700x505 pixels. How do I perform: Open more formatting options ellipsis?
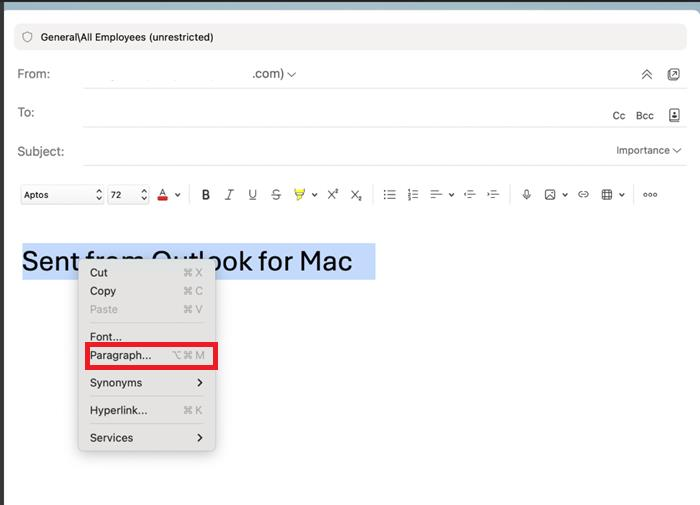coord(650,195)
